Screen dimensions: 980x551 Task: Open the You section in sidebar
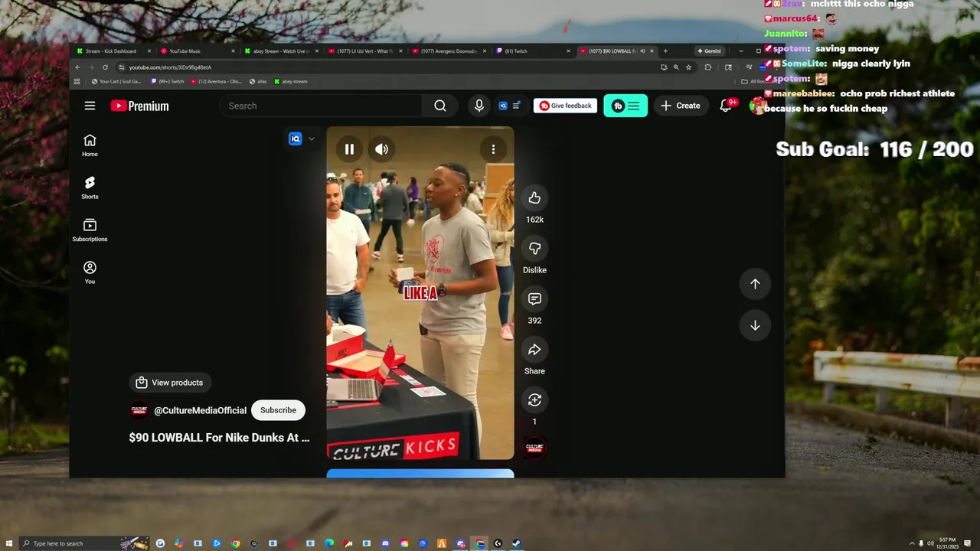[x=90, y=272]
